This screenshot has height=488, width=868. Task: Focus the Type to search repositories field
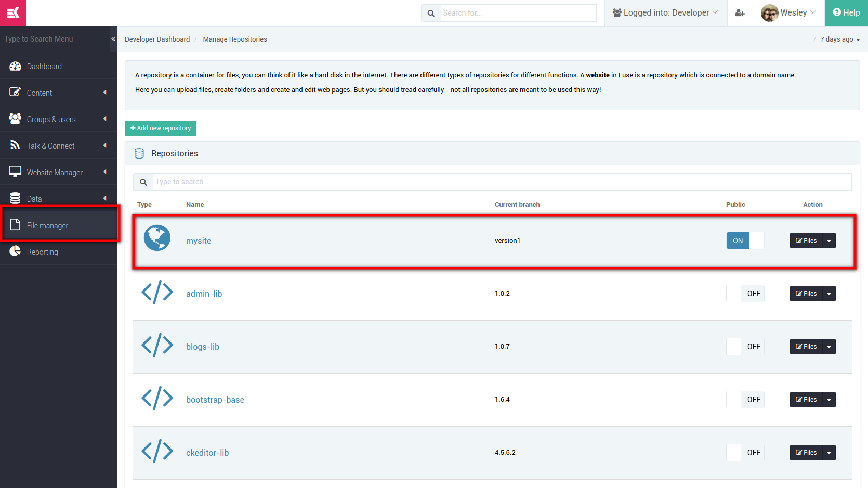click(x=502, y=182)
